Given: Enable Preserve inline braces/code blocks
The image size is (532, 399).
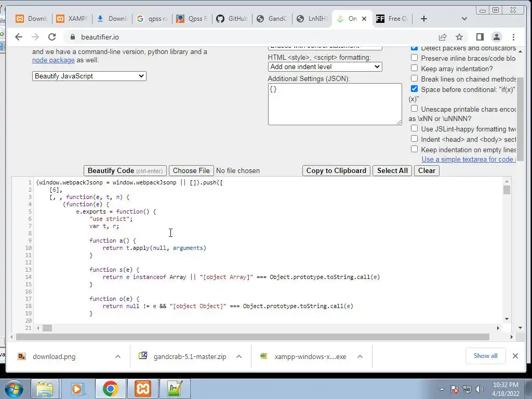Looking at the screenshot, I should tap(414, 58).
